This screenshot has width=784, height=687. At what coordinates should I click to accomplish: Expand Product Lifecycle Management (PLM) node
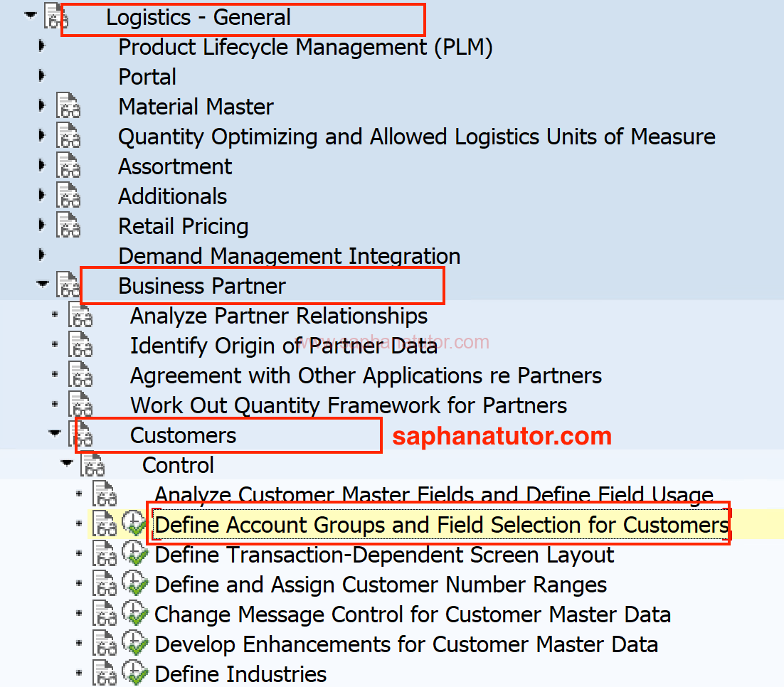pos(42,46)
